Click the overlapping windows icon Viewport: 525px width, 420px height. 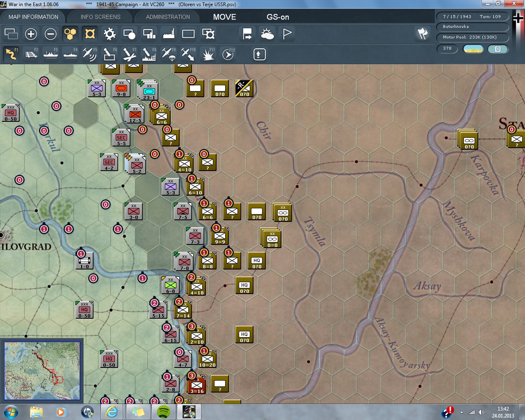click(x=11, y=34)
